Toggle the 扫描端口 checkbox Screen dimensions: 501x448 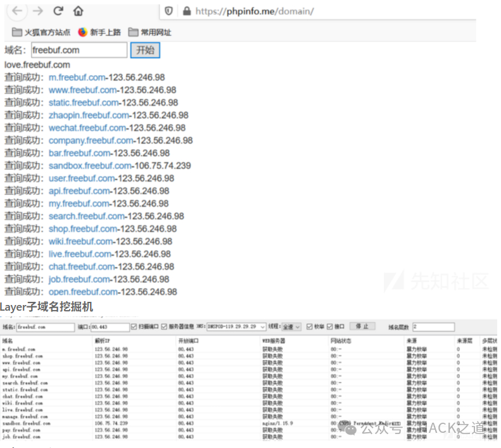coord(134,327)
